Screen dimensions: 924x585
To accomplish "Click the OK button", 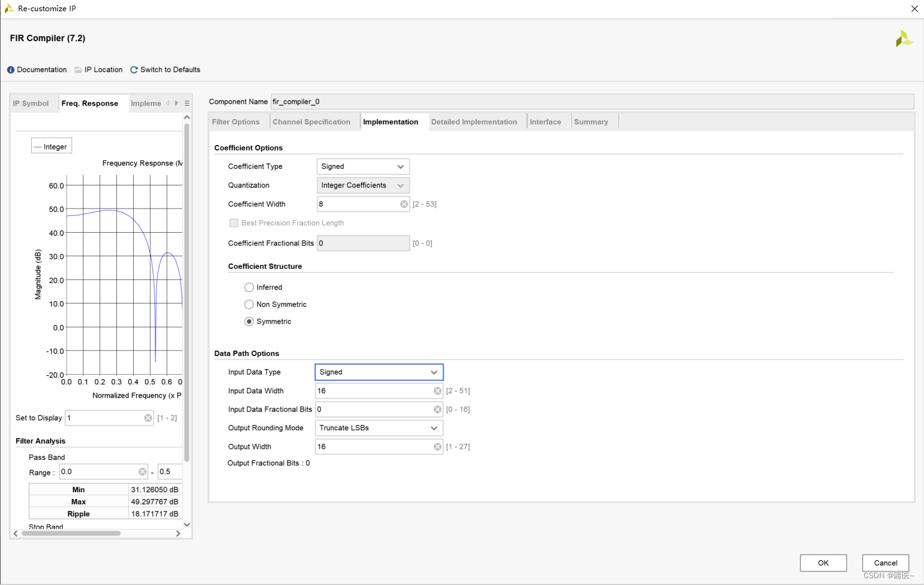I will pyautogui.click(x=823, y=563).
